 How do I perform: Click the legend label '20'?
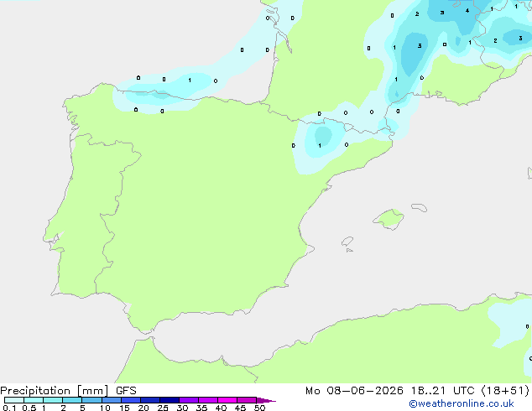(143, 408)
